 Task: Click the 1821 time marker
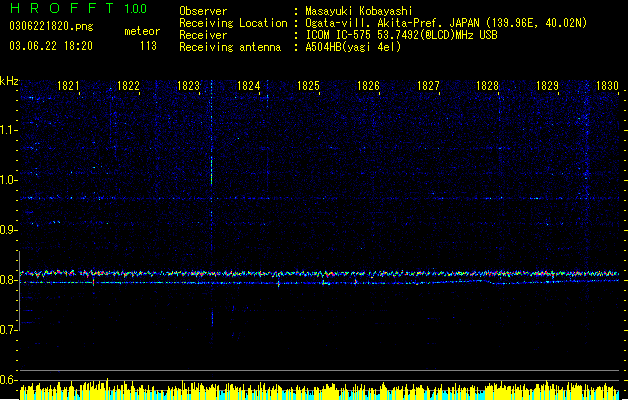click(x=68, y=86)
